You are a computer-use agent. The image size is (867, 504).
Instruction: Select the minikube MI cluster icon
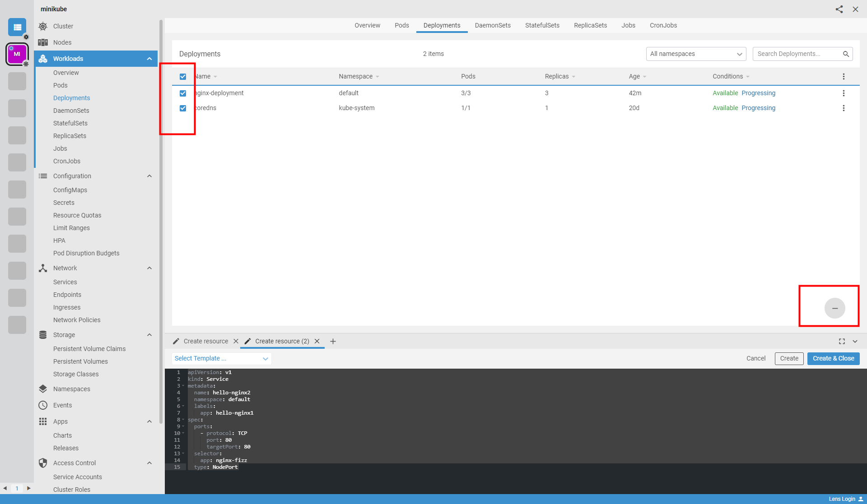click(17, 54)
